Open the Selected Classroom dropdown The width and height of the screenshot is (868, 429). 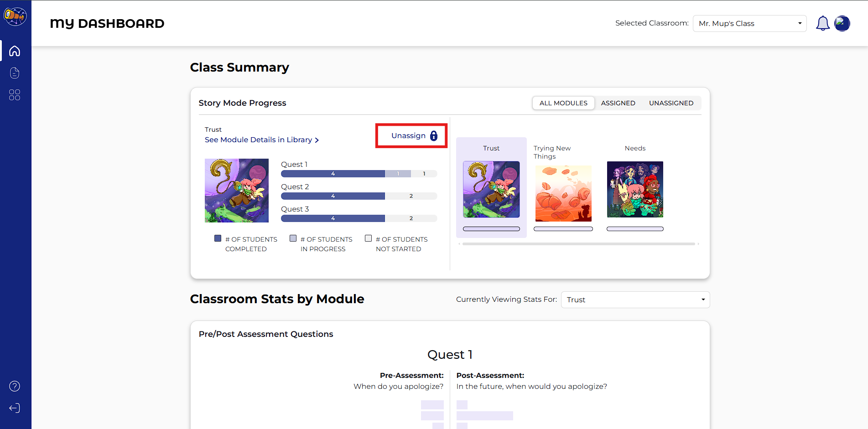(749, 23)
